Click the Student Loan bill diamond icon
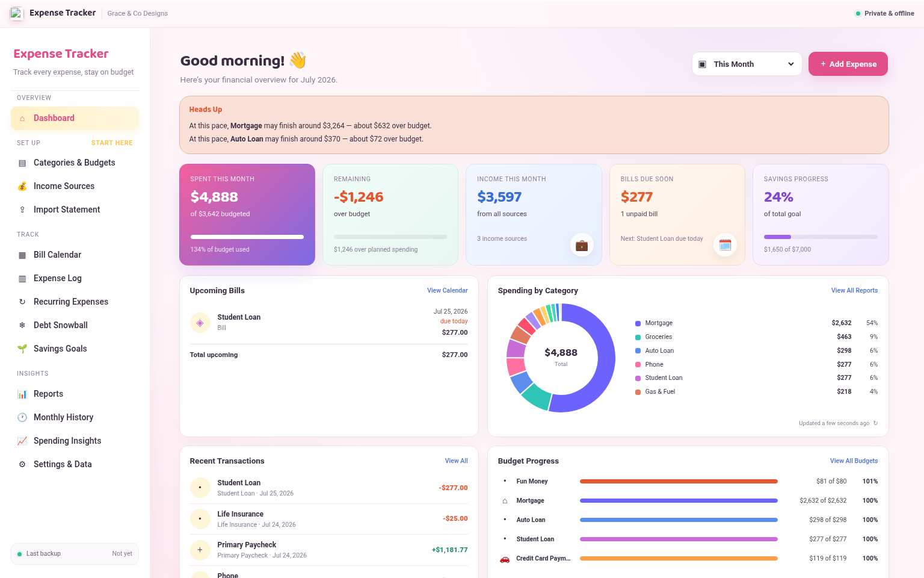Screen dimensions: 924x578 tap(200, 323)
